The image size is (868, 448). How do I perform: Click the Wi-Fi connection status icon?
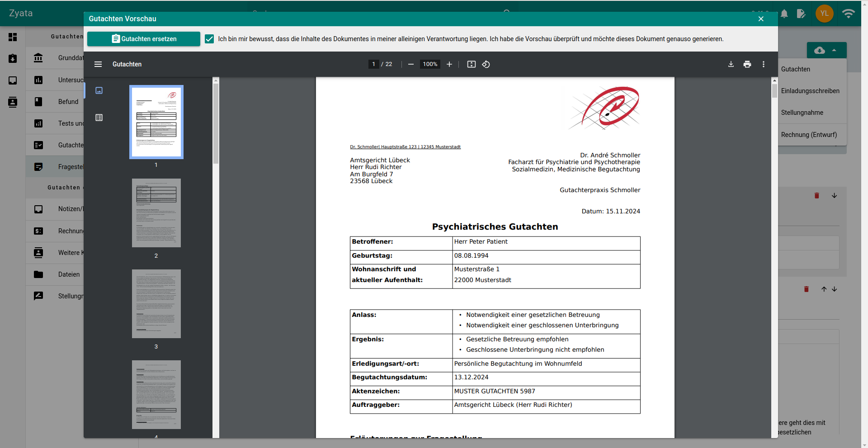[x=849, y=14]
